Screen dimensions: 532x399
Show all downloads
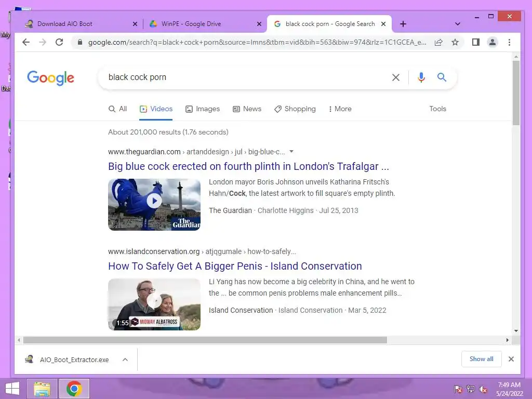coord(482,359)
